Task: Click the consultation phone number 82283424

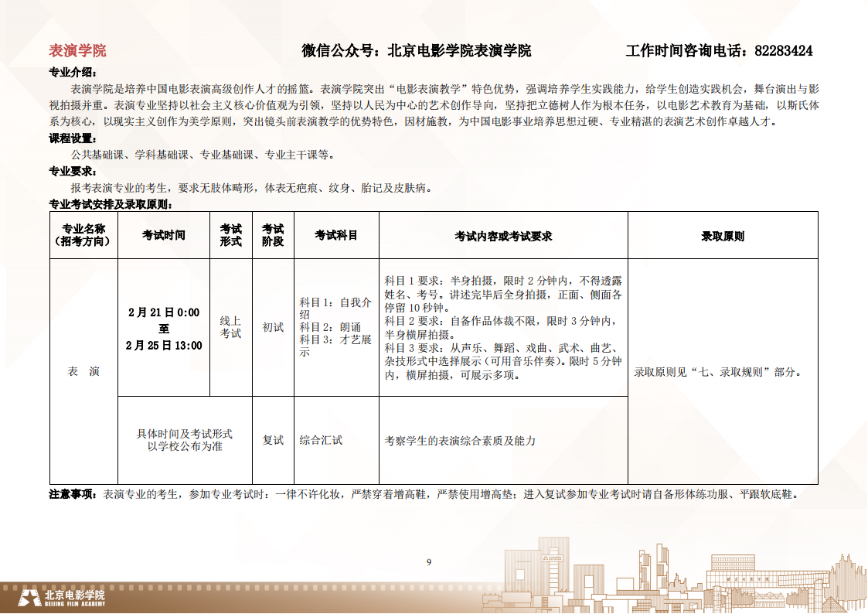Action: [x=783, y=51]
